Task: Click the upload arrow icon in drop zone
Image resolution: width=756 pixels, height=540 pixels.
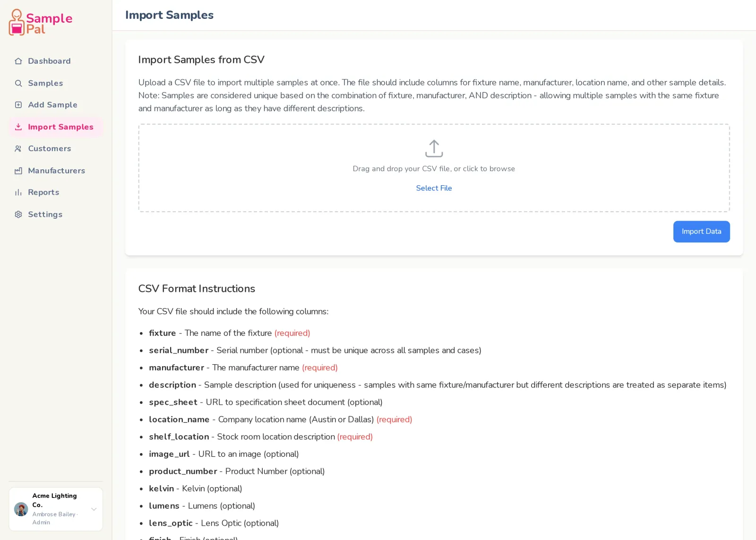Action: click(x=434, y=148)
